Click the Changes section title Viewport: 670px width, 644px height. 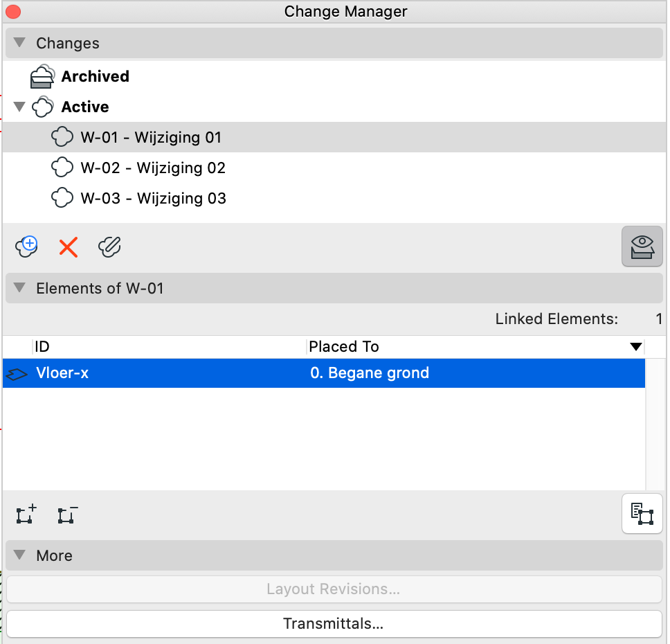point(68,43)
